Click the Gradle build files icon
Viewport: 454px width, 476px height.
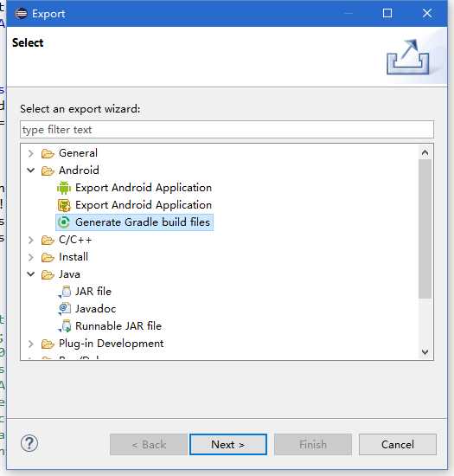coord(64,222)
